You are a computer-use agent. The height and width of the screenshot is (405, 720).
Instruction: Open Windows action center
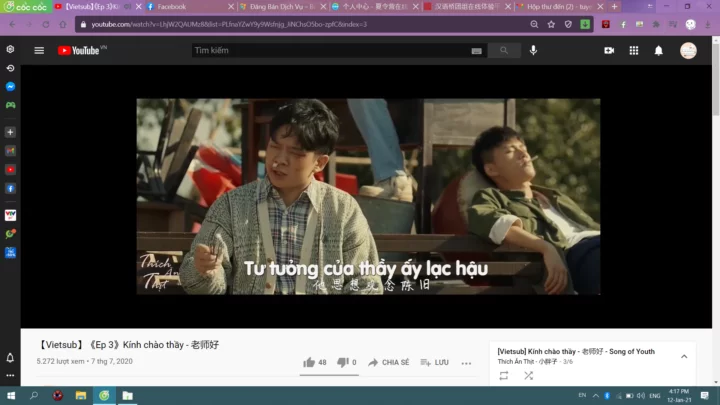(x=705, y=395)
